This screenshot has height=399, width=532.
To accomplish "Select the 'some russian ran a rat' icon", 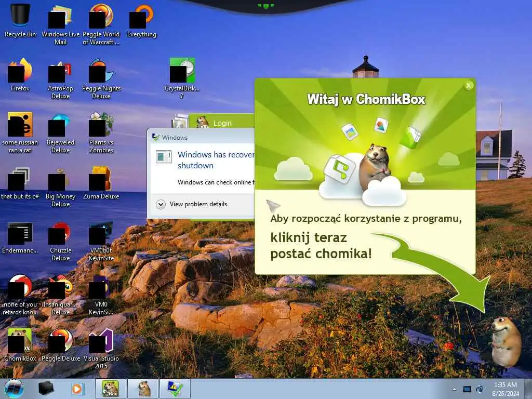I will pos(20,132).
